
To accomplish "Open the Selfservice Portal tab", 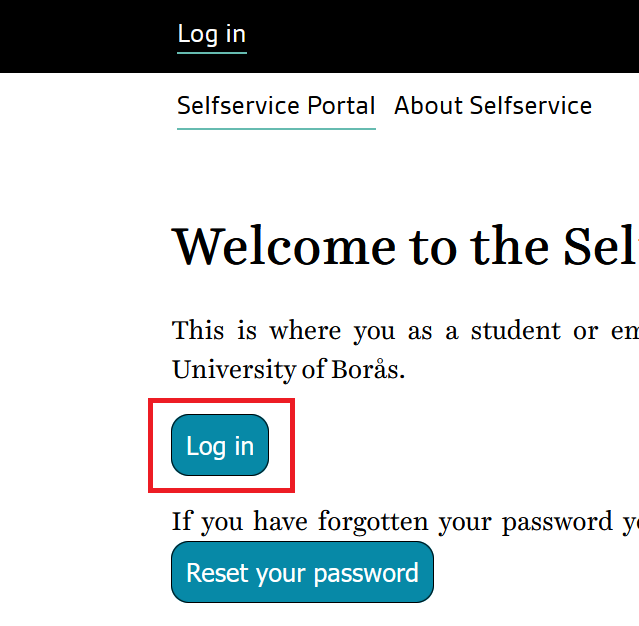I will pyautogui.click(x=276, y=106).
